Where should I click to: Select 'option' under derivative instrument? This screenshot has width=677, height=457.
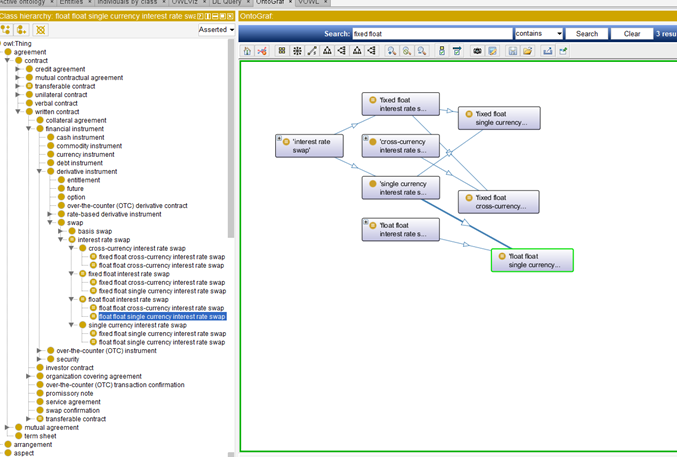click(x=76, y=197)
